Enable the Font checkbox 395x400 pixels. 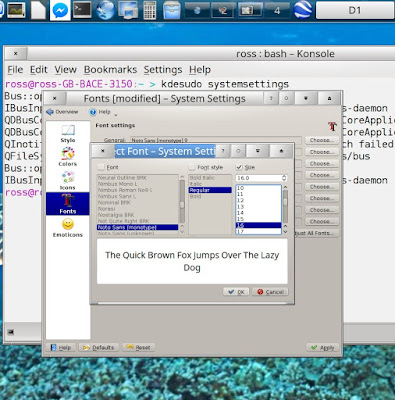click(x=101, y=167)
